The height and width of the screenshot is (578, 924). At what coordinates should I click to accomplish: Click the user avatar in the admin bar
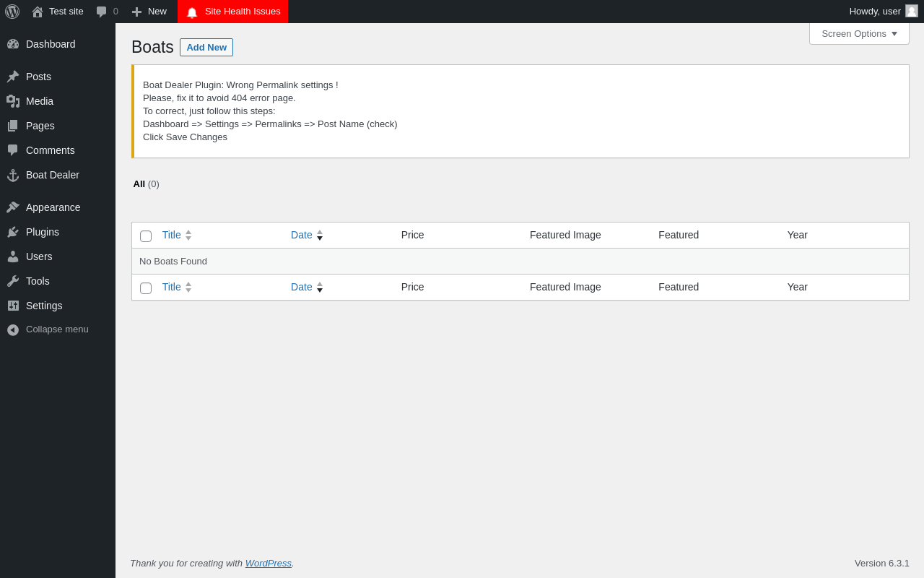(912, 11)
